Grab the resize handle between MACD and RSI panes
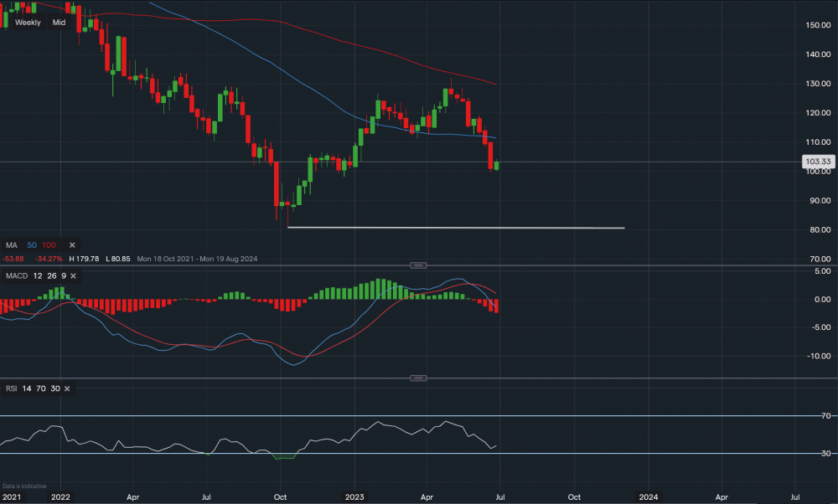The width and height of the screenshot is (838, 504). 417,378
